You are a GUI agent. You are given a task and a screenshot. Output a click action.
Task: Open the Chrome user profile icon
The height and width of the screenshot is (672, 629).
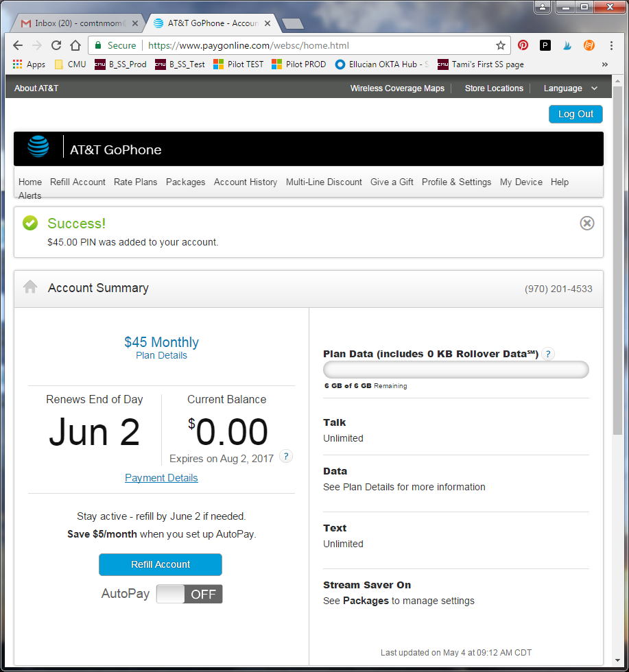(543, 8)
